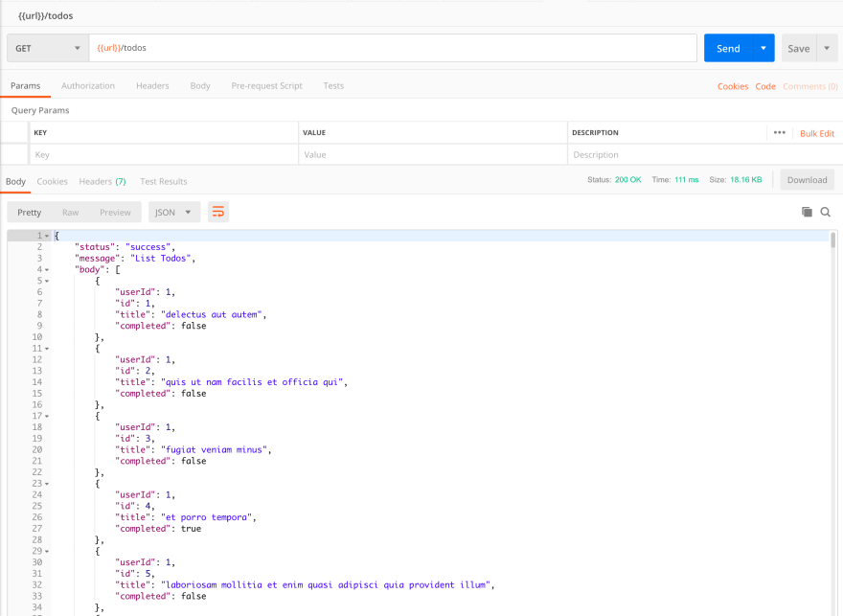
Task: Copy response body to clipboard icon
Action: pos(807,212)
